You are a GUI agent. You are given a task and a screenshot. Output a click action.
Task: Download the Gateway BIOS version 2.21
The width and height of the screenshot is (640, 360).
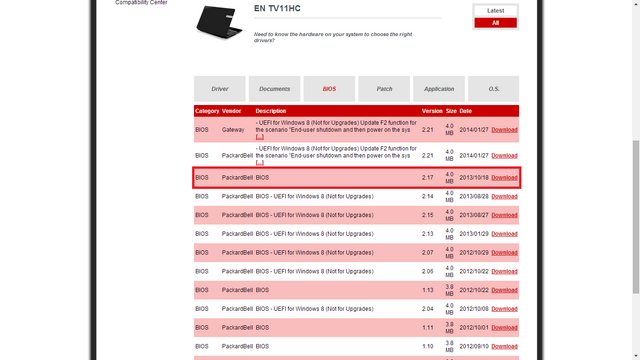pyautogui.click(x=504, y=130)
